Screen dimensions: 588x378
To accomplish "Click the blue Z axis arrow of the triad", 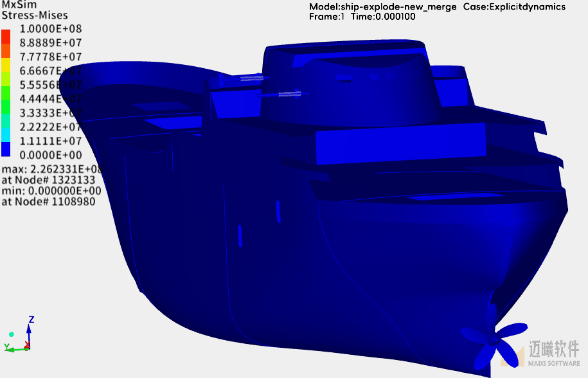I will pyautogui.click(x=30, y=330).
